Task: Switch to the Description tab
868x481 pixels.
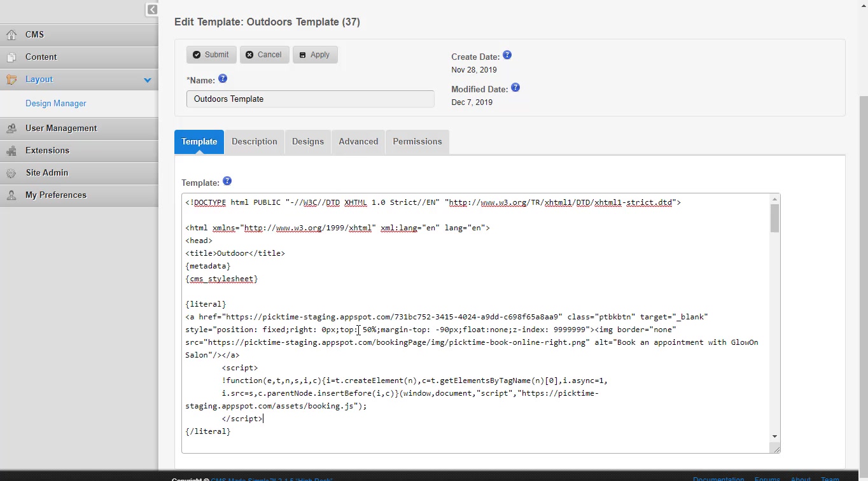Action: pos(255,142)
